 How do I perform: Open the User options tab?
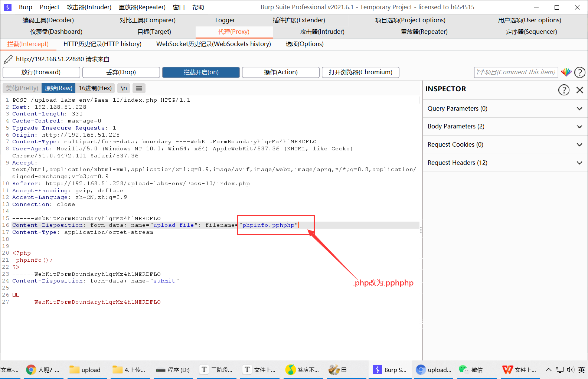tap(530, 20)
